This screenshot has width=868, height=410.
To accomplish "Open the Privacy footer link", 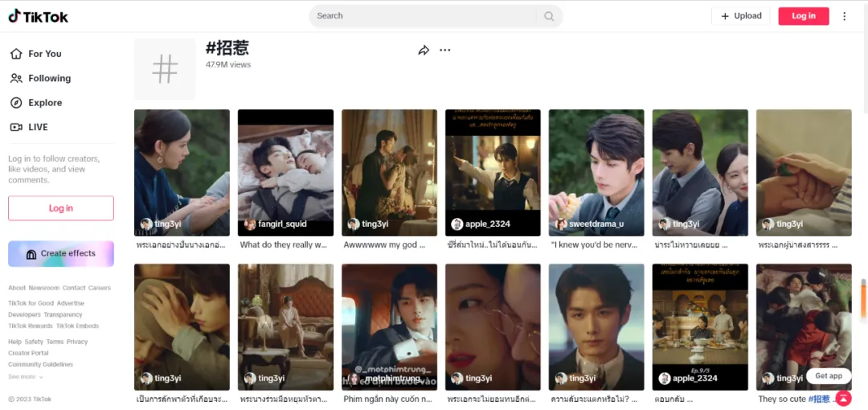I will (x=77, y=342).
